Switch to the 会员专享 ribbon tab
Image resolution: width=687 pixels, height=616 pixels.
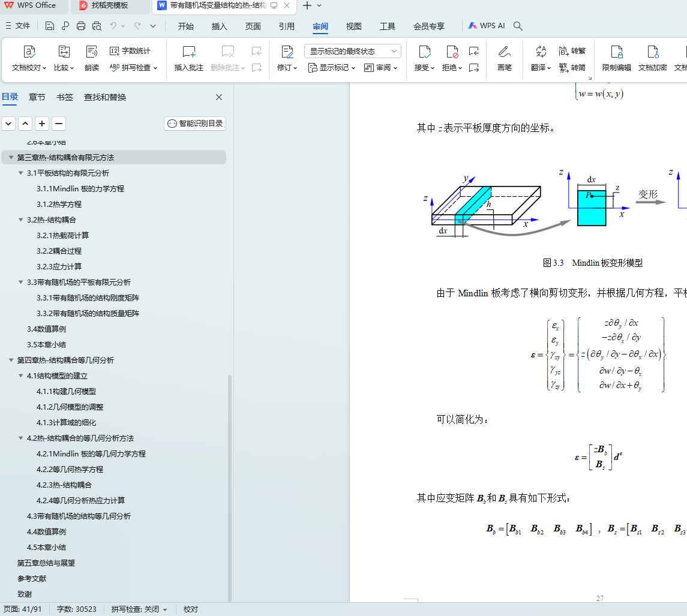pos(429,26)
